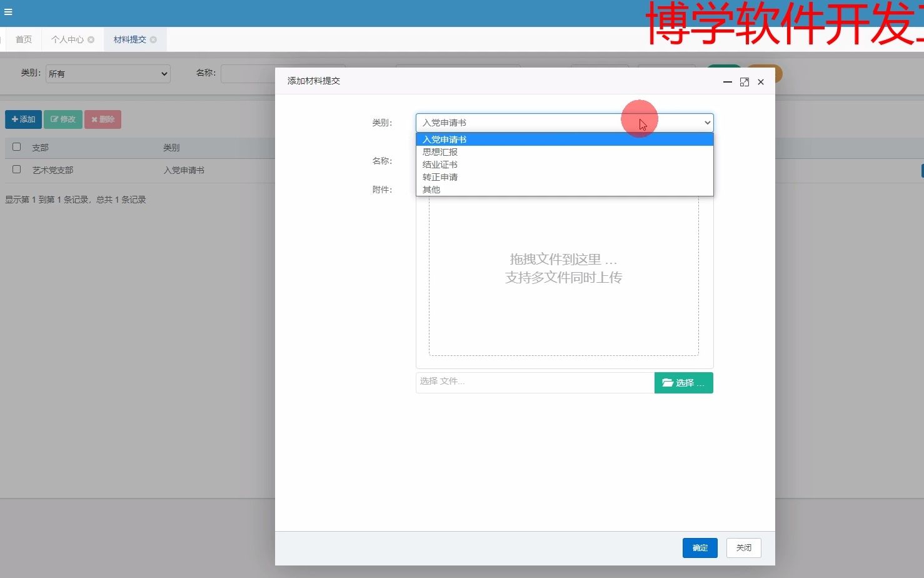This screenshot has width=924, height=578.
Task: Close the 添加材料提交 dialog with X
Action: point(761,82)
